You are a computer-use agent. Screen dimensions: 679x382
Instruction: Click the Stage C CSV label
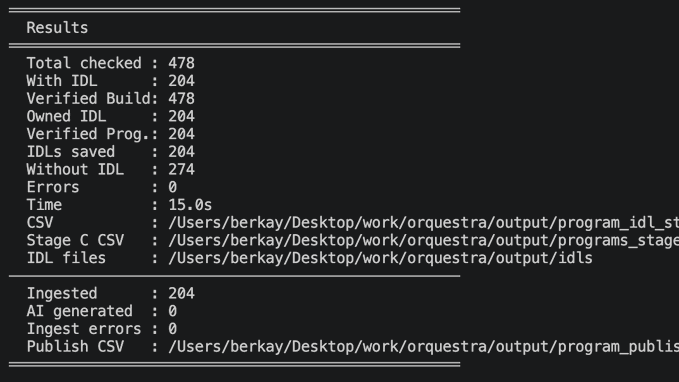tap(75, 240)
